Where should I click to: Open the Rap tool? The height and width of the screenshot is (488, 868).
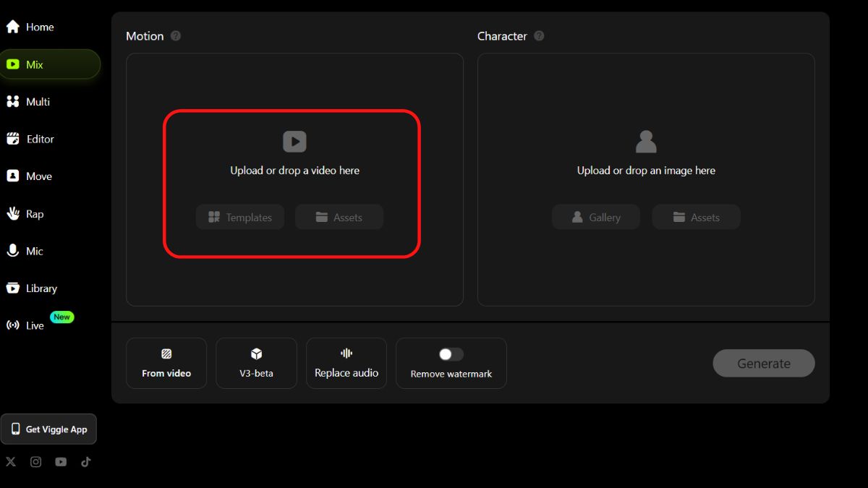[x=35, y=213]
